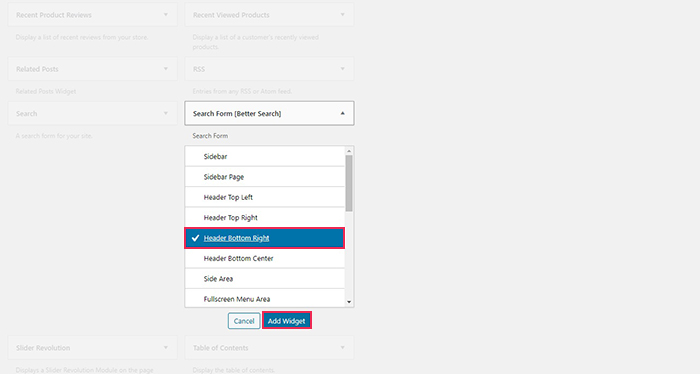700x374 pixels.
Task: Expand the Recent Product Reviews widget arrow
Action: pos(166,15)
